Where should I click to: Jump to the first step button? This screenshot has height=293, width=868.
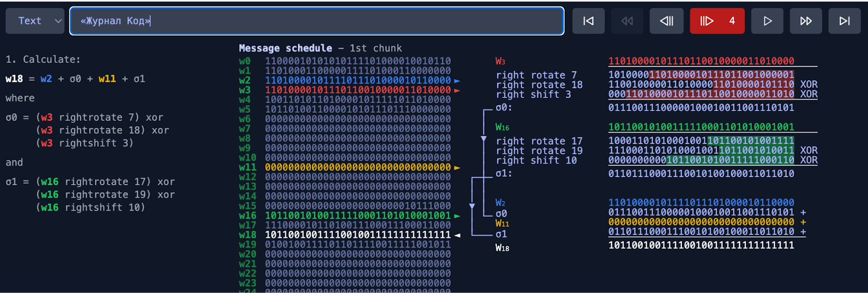point(588,21)
